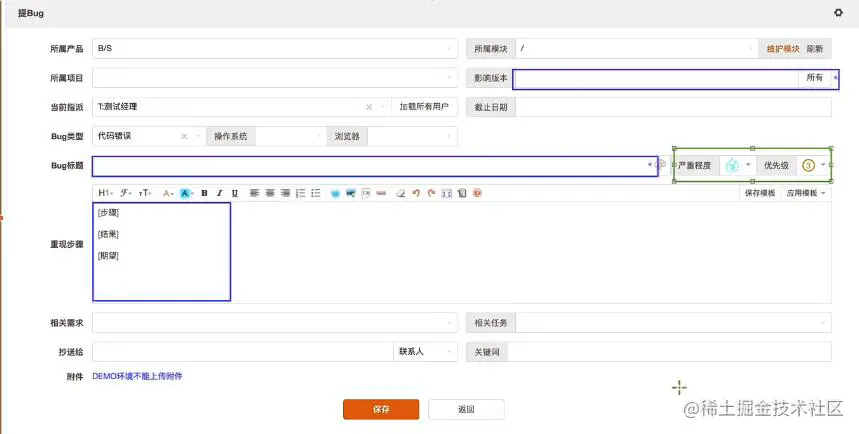Switch editor to fullscreen mode

446,193
